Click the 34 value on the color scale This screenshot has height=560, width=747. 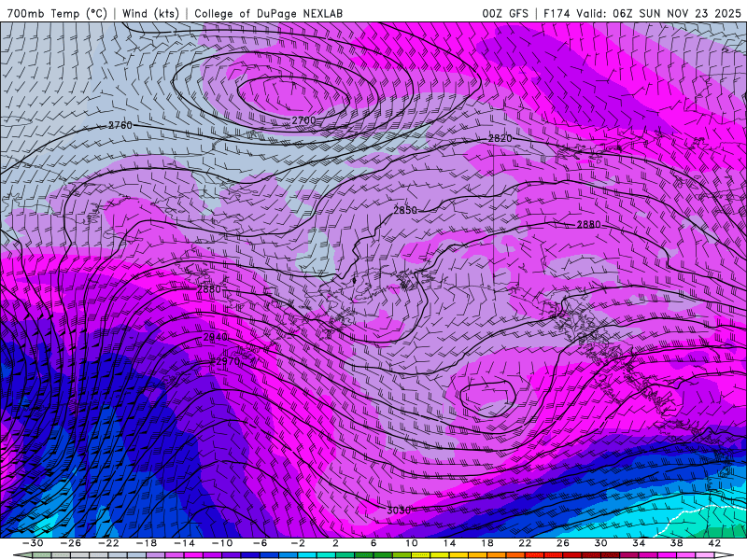638,543
